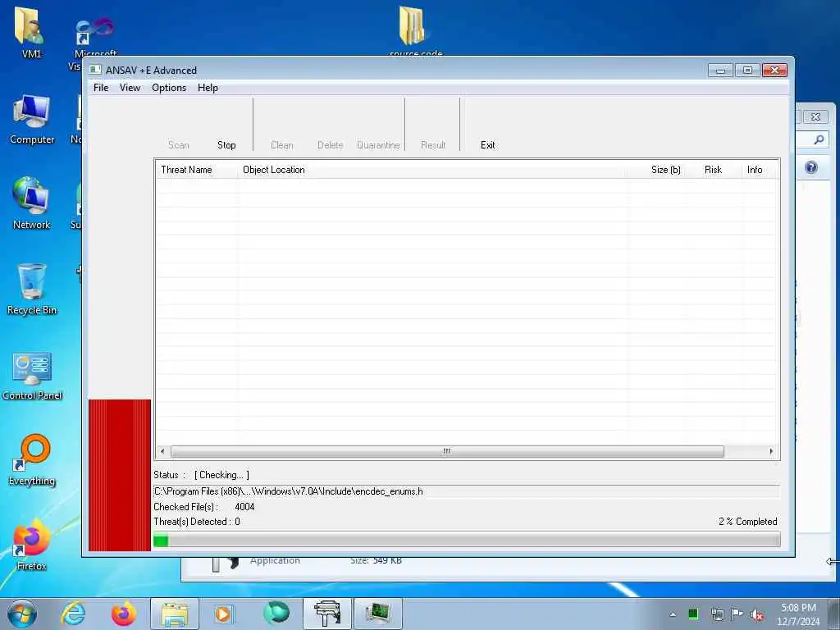
Task: Open the File menu in ANSAV
Action: (101, 88)
